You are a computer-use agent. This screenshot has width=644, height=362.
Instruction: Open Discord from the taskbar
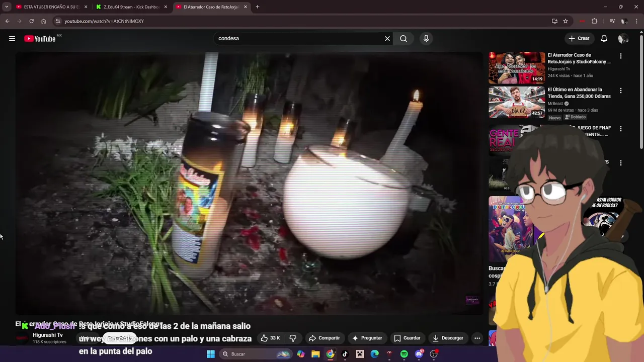[x=419, y=354]
